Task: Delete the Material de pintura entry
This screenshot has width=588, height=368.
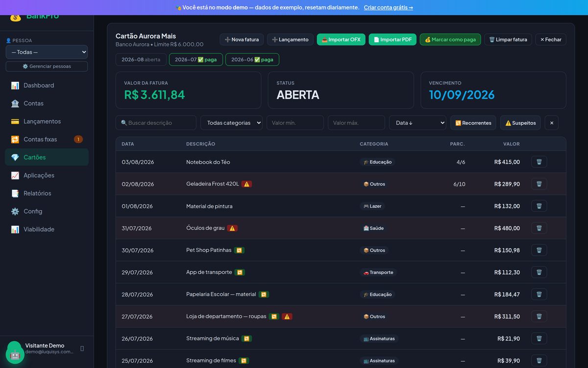Action: [539, 206]
